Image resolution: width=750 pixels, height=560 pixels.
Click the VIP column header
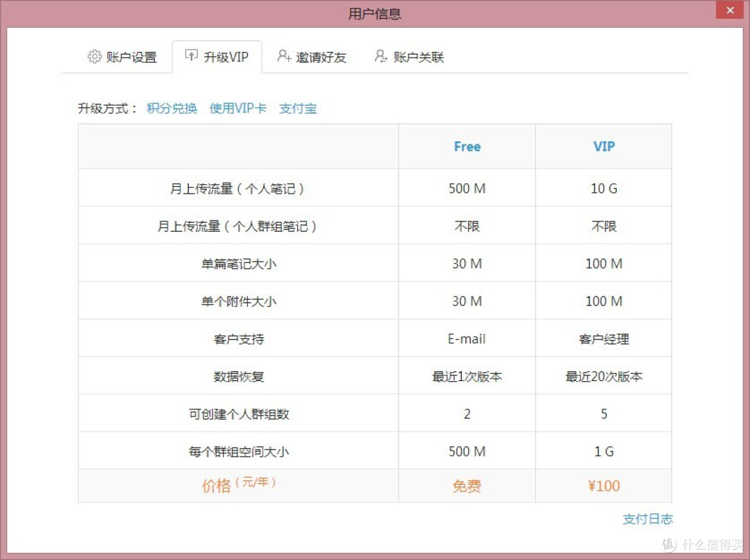tap(604, 146)
